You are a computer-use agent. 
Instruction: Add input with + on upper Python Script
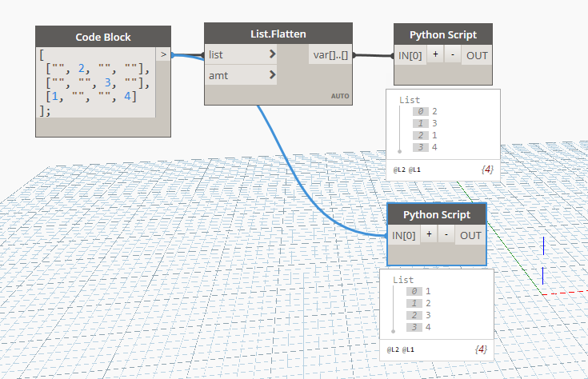[x=435, y=54]
